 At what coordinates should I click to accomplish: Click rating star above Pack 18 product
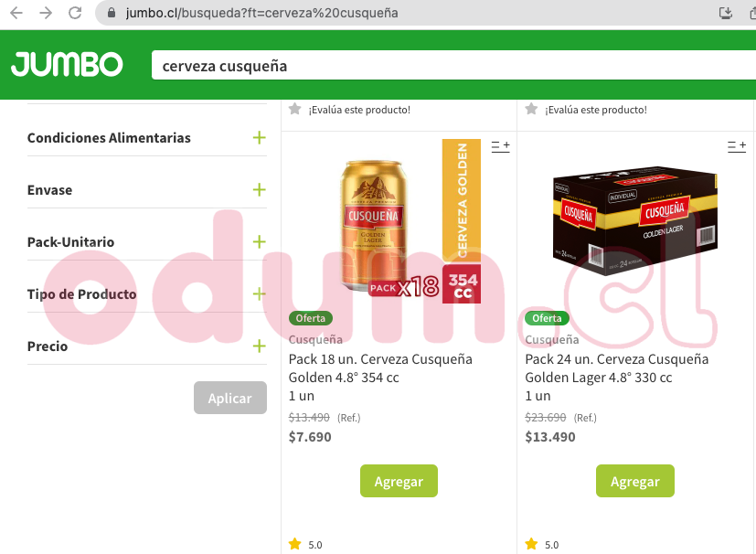click(x=294, y=109)
